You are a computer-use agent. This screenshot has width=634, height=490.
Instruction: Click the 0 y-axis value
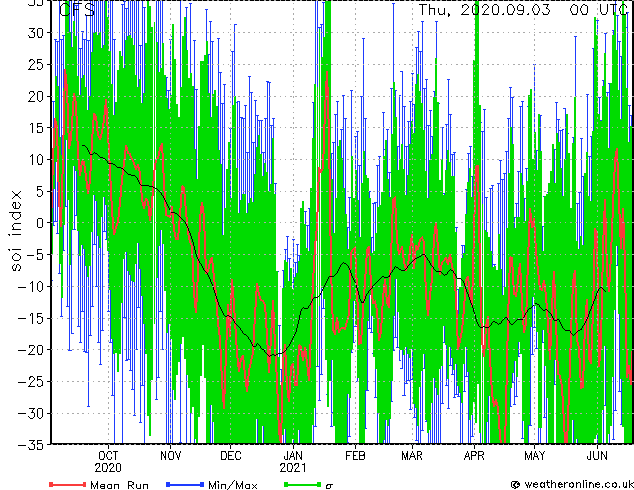point(40,223)
